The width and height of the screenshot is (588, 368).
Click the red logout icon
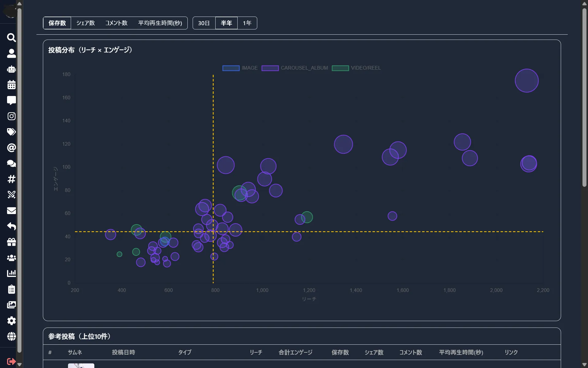click(11, 362)
